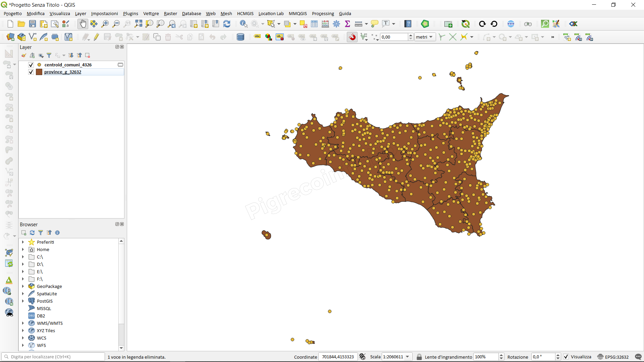Enable topological editing
This screenshot has height=362, width=644.
tap(442, 37)
